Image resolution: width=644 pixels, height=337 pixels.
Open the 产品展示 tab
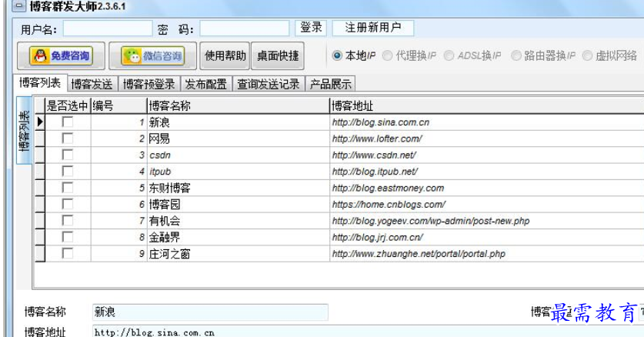click(x=331, y=84)
